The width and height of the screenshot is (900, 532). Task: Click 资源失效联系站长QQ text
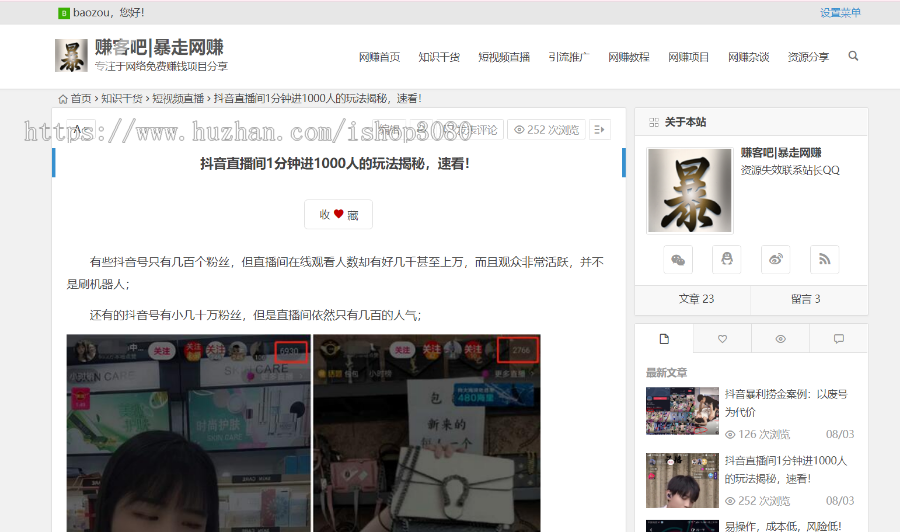click(790, 170)
